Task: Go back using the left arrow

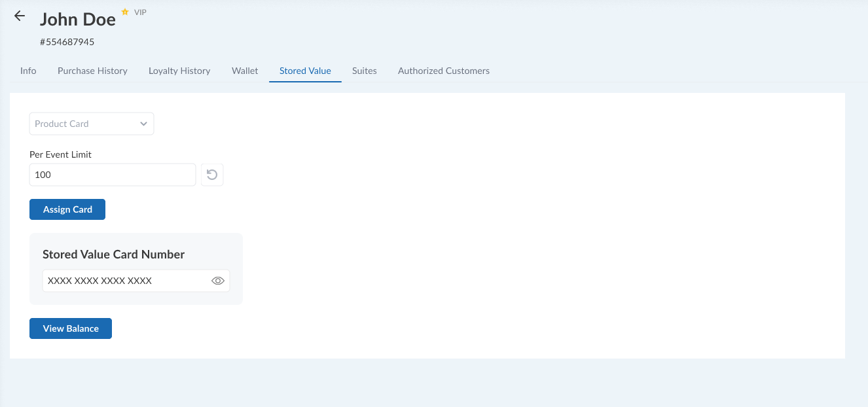Action: 20,16
